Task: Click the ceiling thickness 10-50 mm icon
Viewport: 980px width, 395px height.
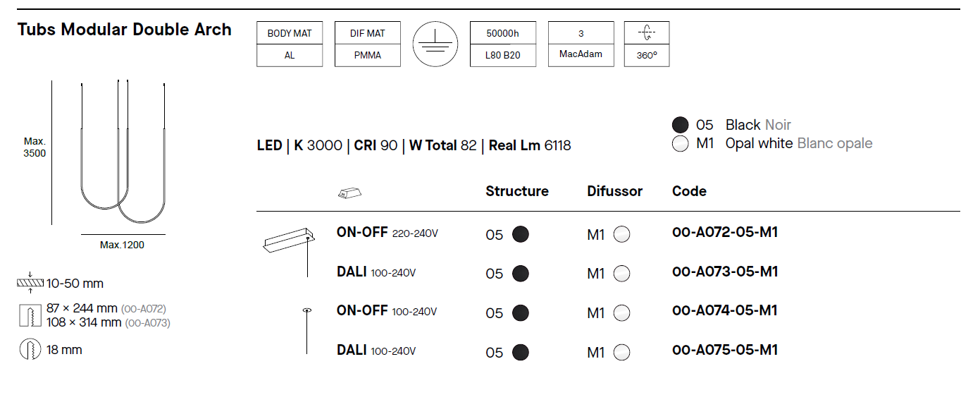Action: click(x=30, y=284)
